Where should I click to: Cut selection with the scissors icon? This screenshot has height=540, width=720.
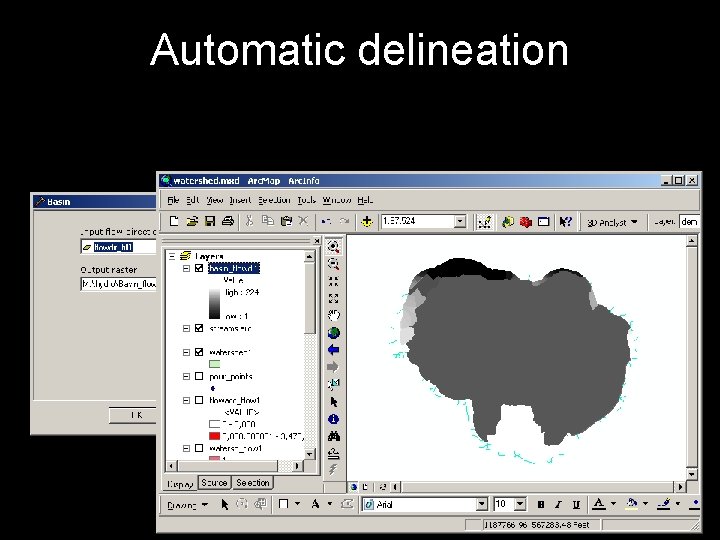(249, 221)
